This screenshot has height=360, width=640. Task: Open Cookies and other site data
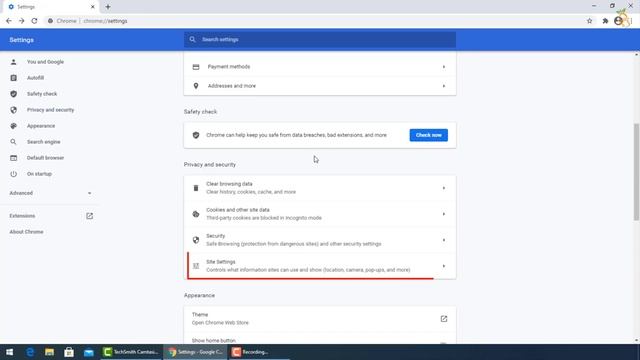[320, 214]
